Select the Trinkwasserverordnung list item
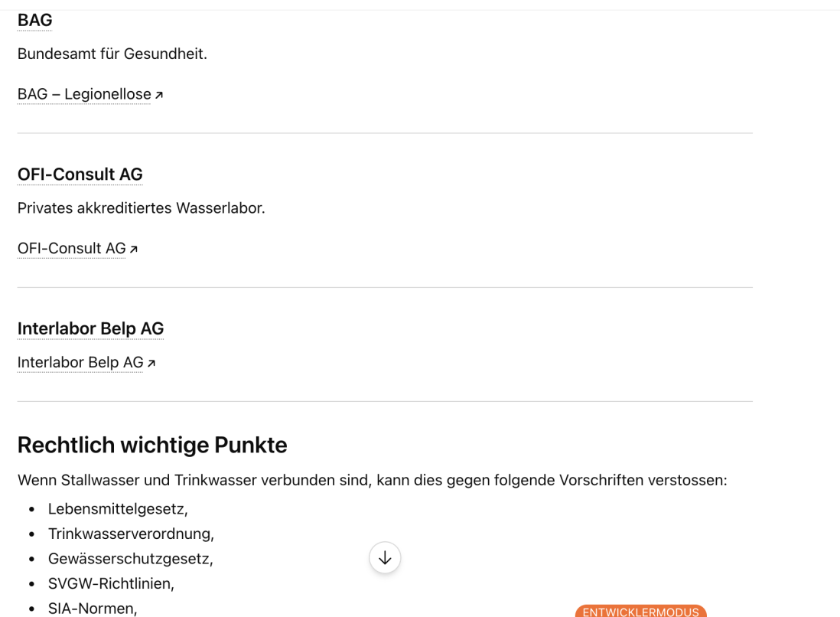The width and height of the screenshot is (840, 617). point(132,534)
